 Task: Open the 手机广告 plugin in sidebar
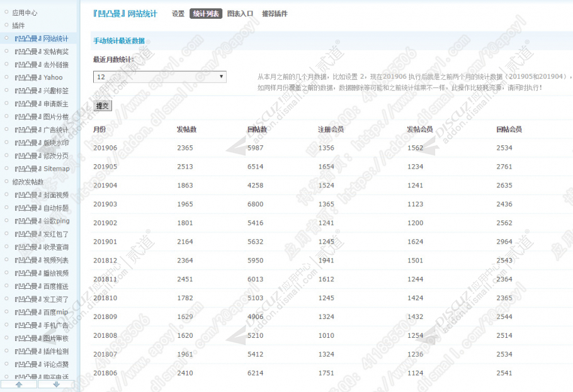coord(42,325)
